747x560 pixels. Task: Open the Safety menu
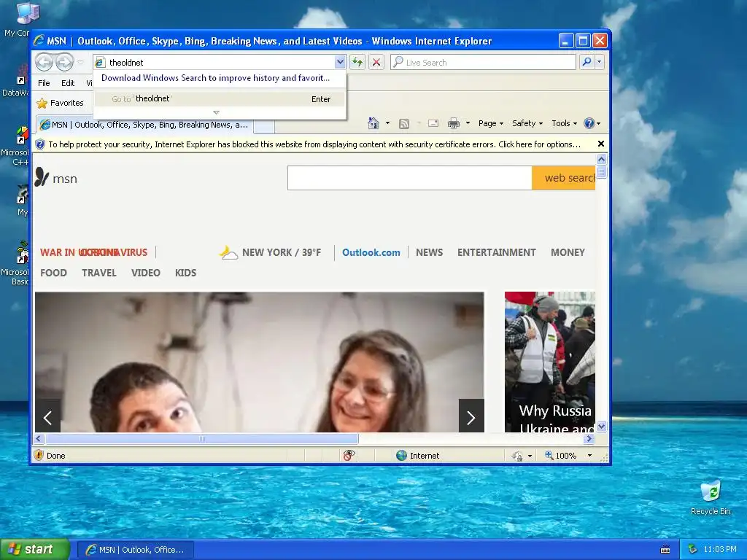527,123
